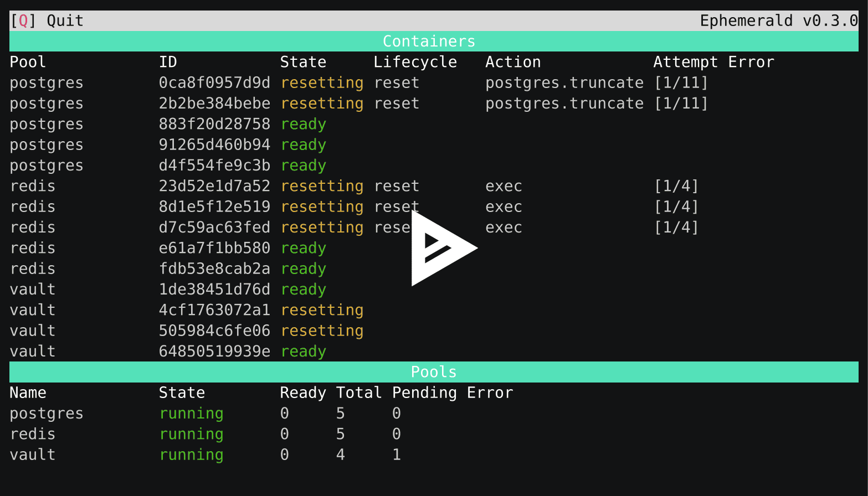Click container ID d4f554fe9c3b
The image size is (868, 496).
point(214,165)
